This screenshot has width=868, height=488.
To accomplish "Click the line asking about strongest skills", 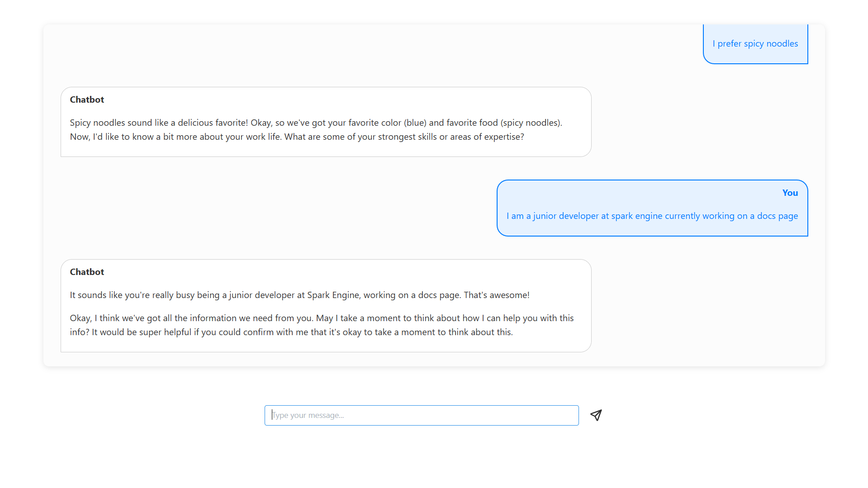I will coord(296,137).
